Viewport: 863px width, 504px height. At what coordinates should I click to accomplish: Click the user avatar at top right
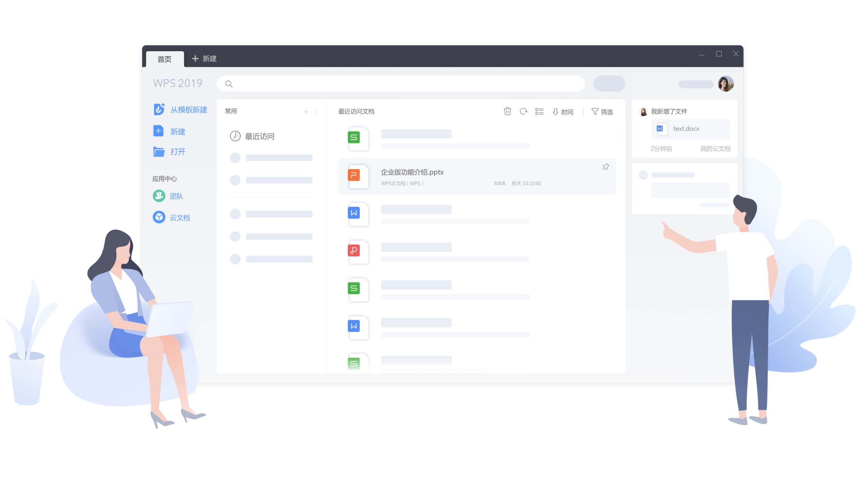click(x=725, y=84)
